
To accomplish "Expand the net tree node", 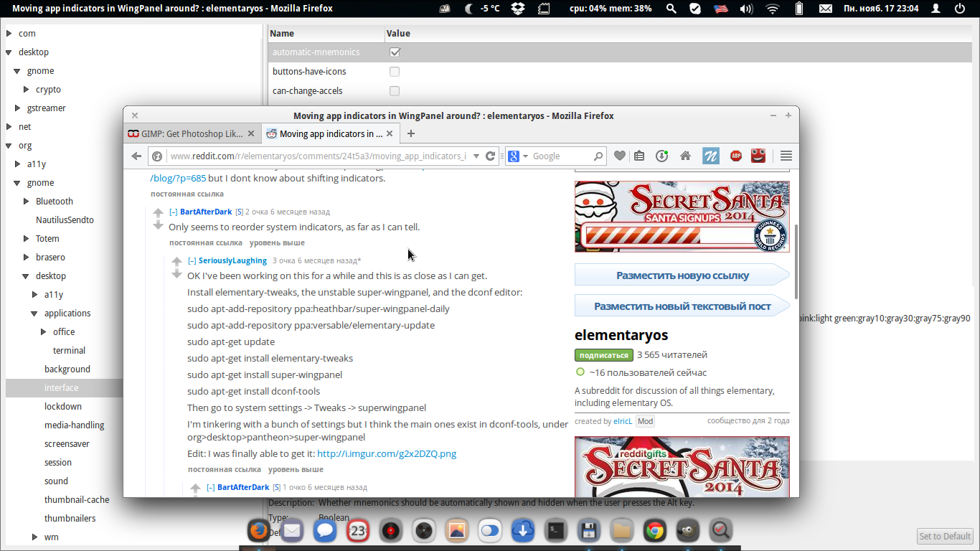I will 9,127.
